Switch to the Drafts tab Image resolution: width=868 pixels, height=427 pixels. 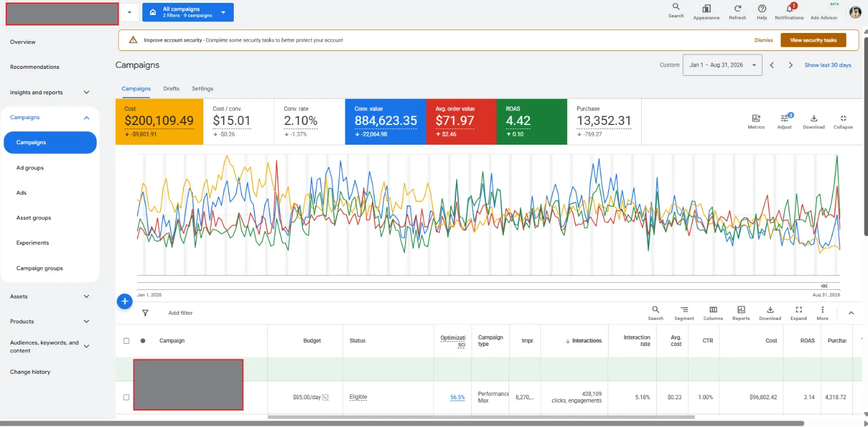click(x=171, y=89)
